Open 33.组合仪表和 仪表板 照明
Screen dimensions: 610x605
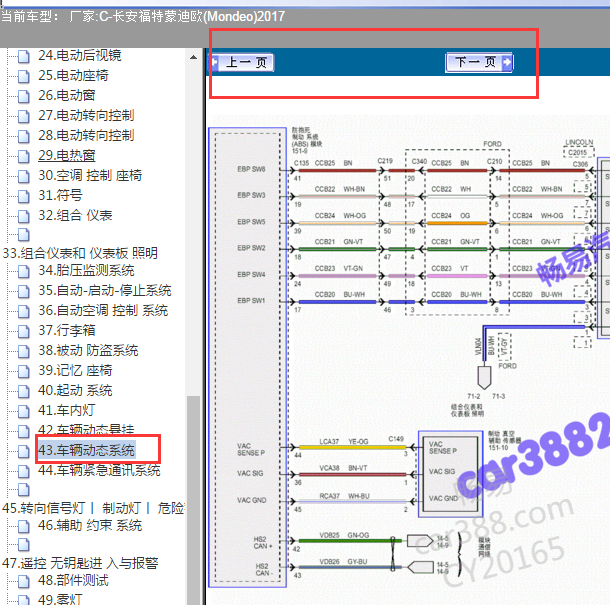pyautogui.click(x=80, y=253)
